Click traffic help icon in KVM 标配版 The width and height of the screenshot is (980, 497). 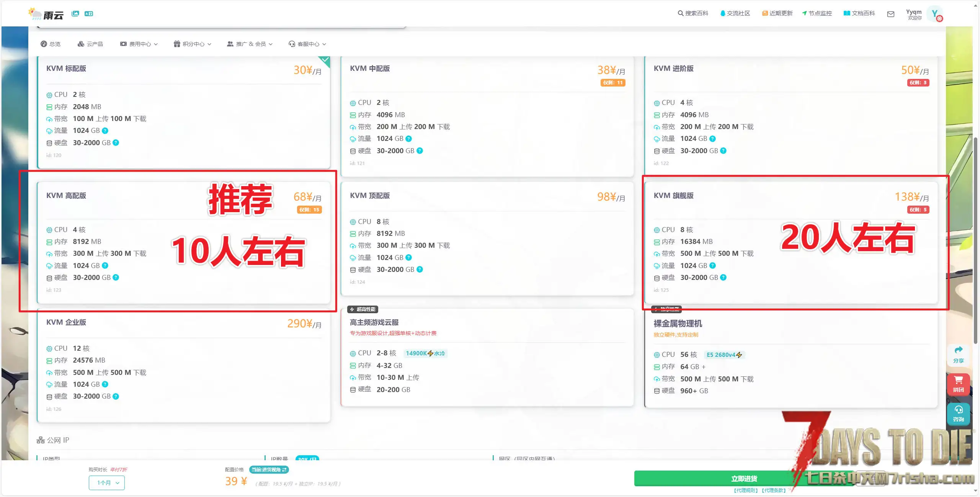click(105, 131)
